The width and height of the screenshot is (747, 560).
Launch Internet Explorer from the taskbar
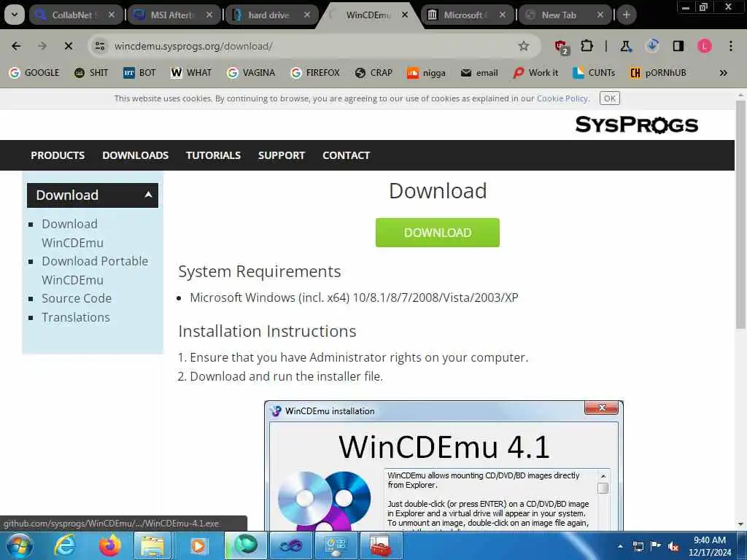[x=65, y=545]
